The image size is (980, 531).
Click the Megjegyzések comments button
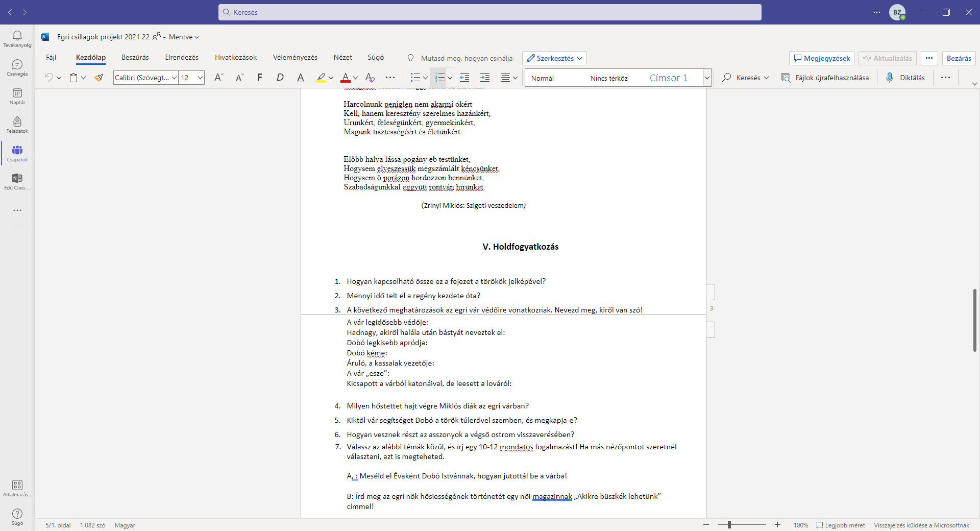coord(822,58)
